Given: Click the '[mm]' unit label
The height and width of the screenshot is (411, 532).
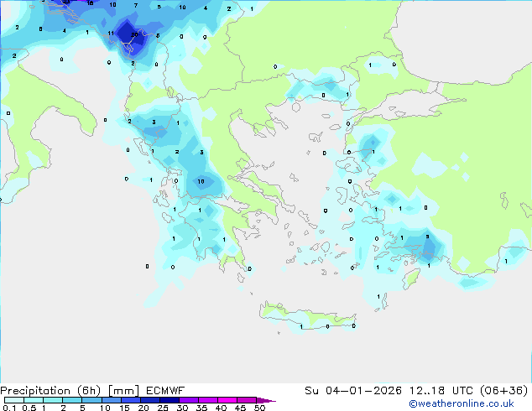Looking at the screenshot, I should click(x=123, y=391).
